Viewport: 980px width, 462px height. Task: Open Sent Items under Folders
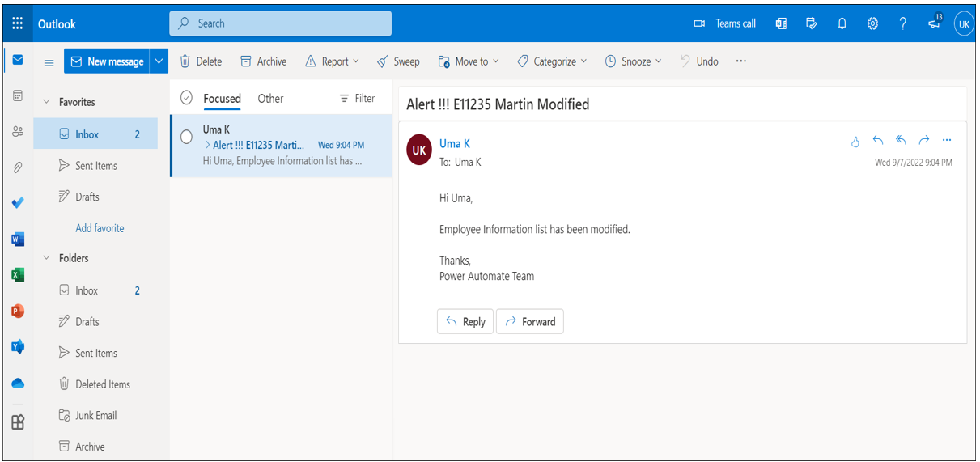pos(95,353)
